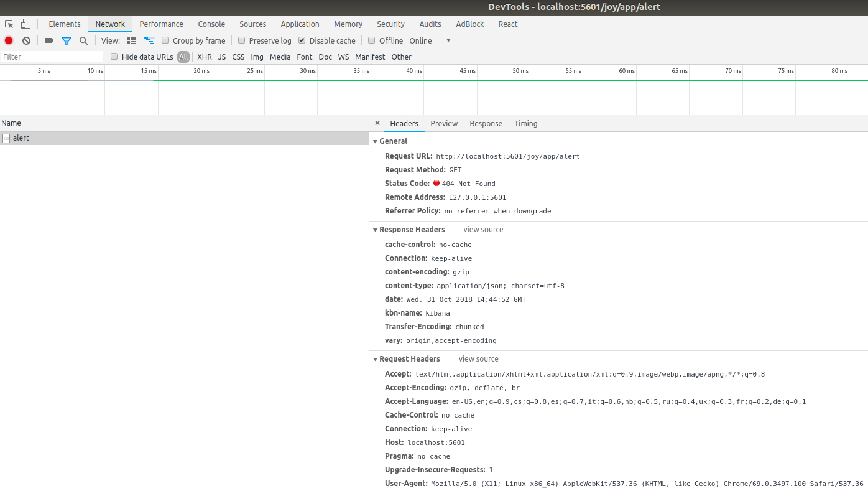Clear the network requests list
868x496 pixels.
tap(25, 40)
